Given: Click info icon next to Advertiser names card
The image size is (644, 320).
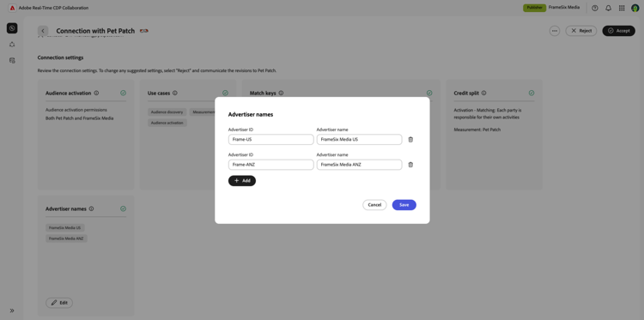Looking at the screenshot, I should 91,208.
